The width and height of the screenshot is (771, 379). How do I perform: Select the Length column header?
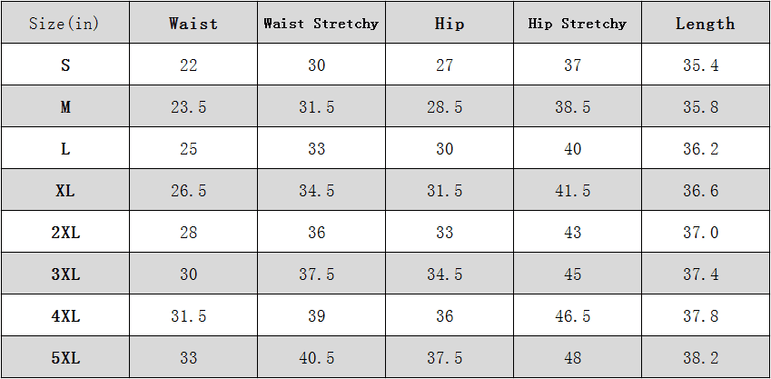[x=705, y=23]
